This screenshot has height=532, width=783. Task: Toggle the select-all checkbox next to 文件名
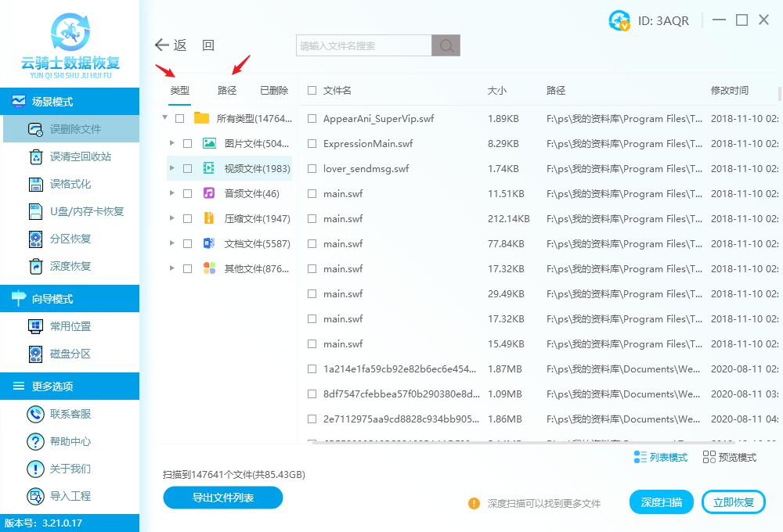click(312, 91)
